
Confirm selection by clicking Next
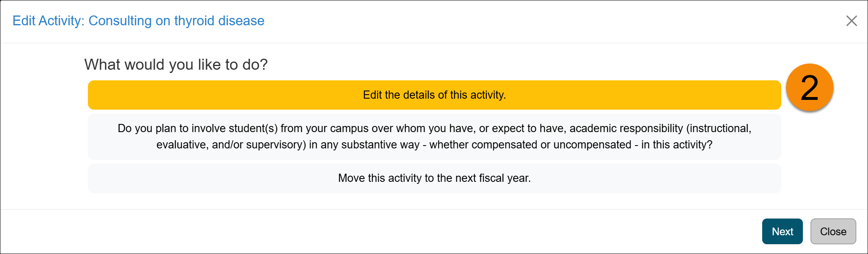pos(782,231)
